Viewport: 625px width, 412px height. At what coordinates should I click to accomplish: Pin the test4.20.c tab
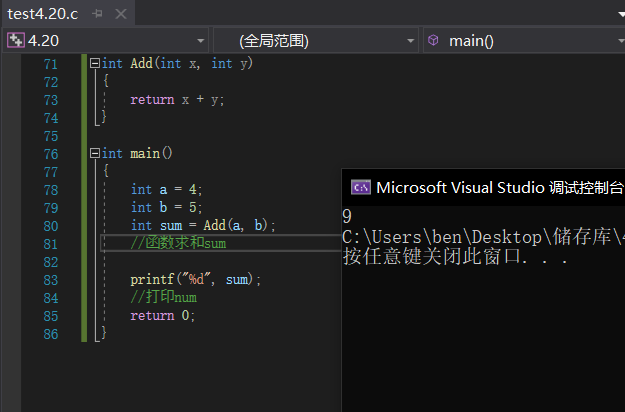[x=97, y=14]
